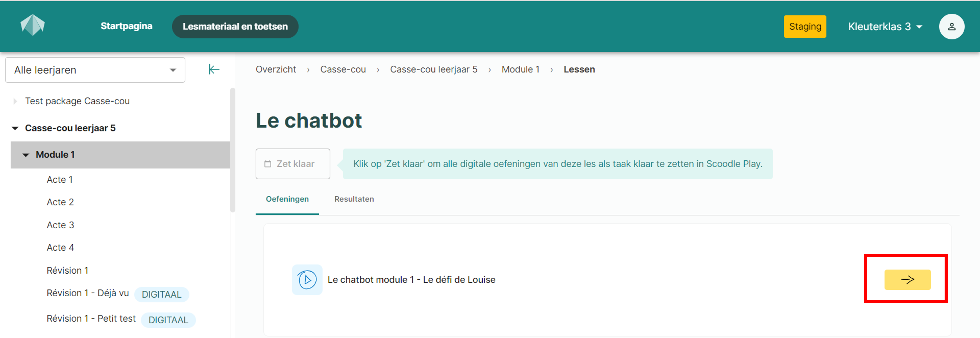Open Révision 1 - Petit test
The image size is (980, 338).
point(91,319)
